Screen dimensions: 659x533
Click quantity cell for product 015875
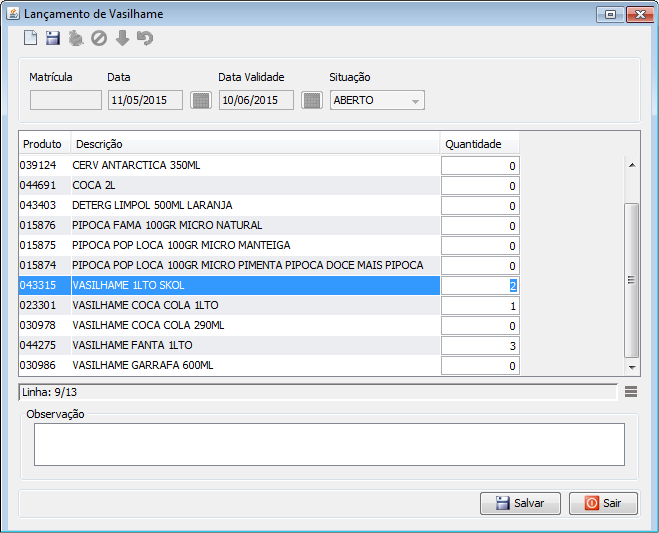[x=480, y=245]
